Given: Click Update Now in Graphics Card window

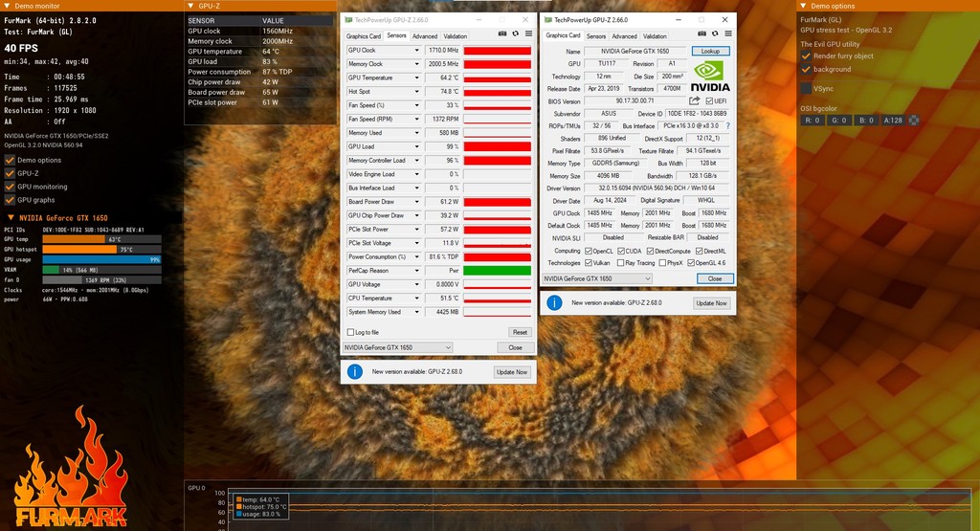Looking at the screenshot, I should click(x=711, y=303).
